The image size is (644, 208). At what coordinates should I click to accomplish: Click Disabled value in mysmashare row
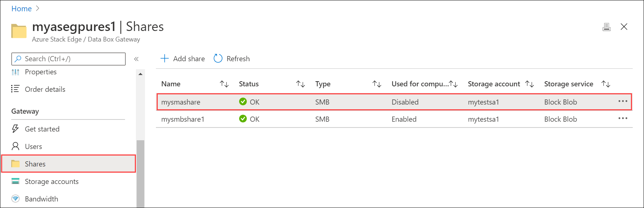click(x=405, y=102)
